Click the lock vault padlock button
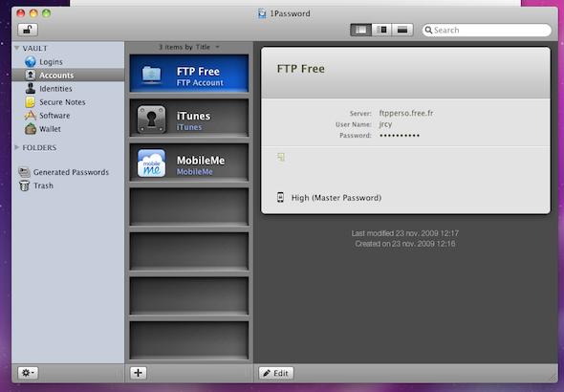The width and height of the screenshot is (564, 392). pyautogui.click(x=28, y=30)
